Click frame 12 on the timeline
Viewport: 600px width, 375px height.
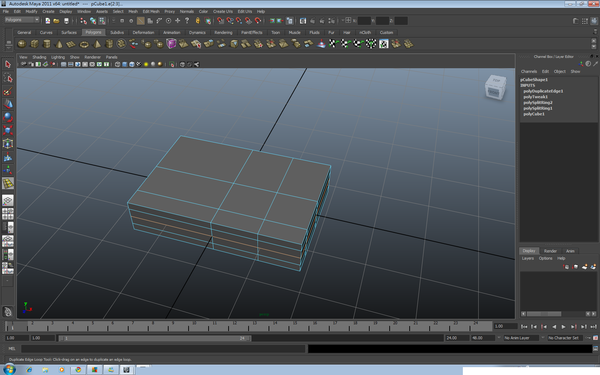click(x=234, y=326)
